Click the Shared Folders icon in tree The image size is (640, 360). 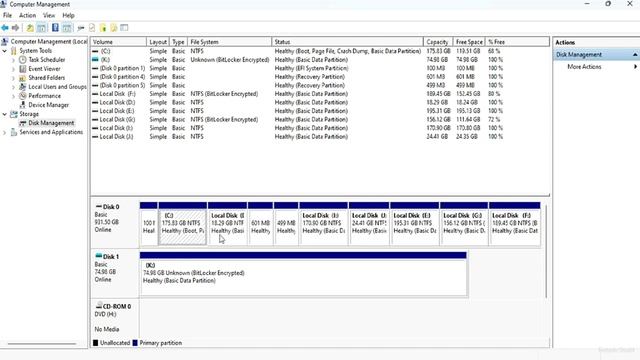tap(23, 78)
